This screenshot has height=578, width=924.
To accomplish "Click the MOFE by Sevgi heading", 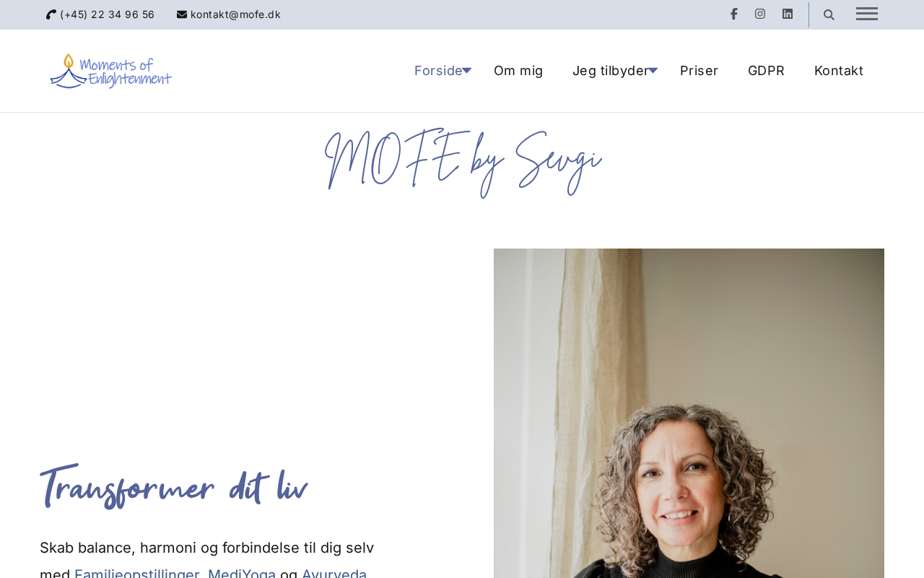I will coord(463,162).
